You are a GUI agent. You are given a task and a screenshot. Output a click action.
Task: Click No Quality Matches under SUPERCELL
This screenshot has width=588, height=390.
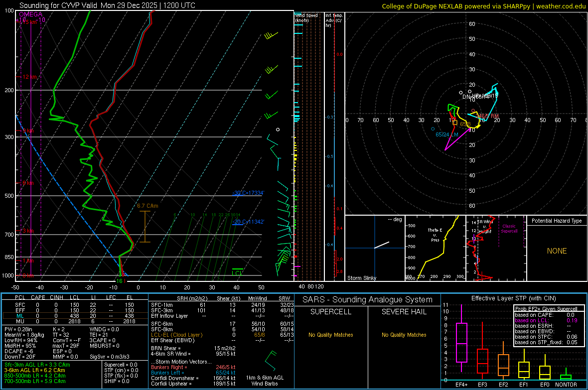pos(331,335)
